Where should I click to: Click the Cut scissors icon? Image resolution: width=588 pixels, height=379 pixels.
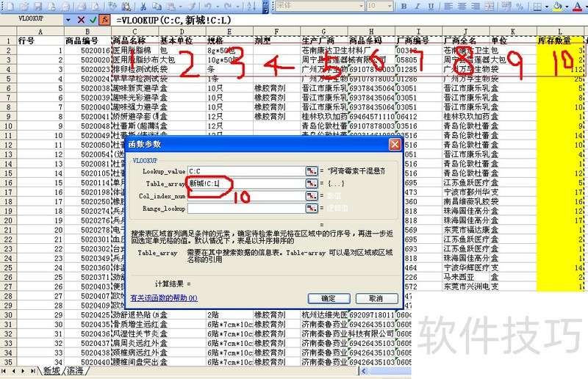coord(143,7)
